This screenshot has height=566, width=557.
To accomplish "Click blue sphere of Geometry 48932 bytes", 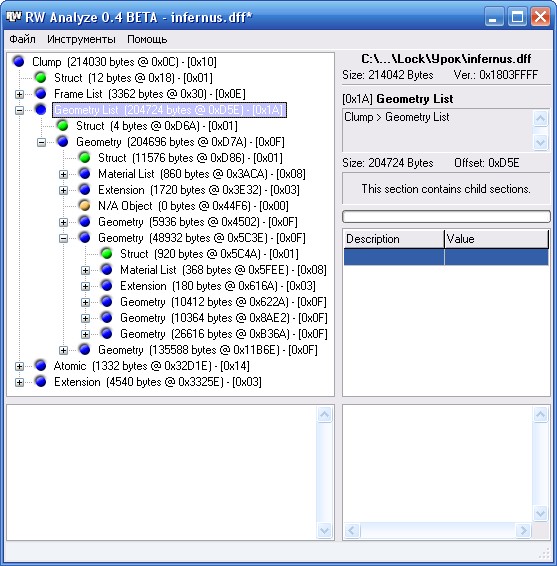I will point(85,238).
